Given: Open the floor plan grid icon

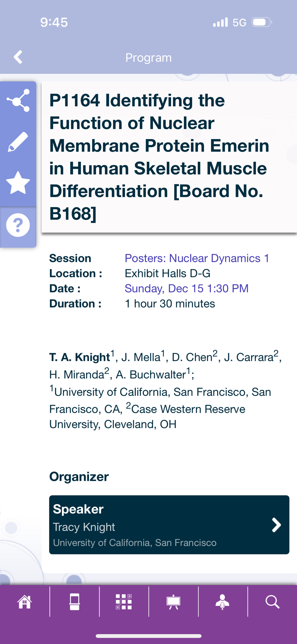Looking at the screenshot, I should click(x=124, y=601).
